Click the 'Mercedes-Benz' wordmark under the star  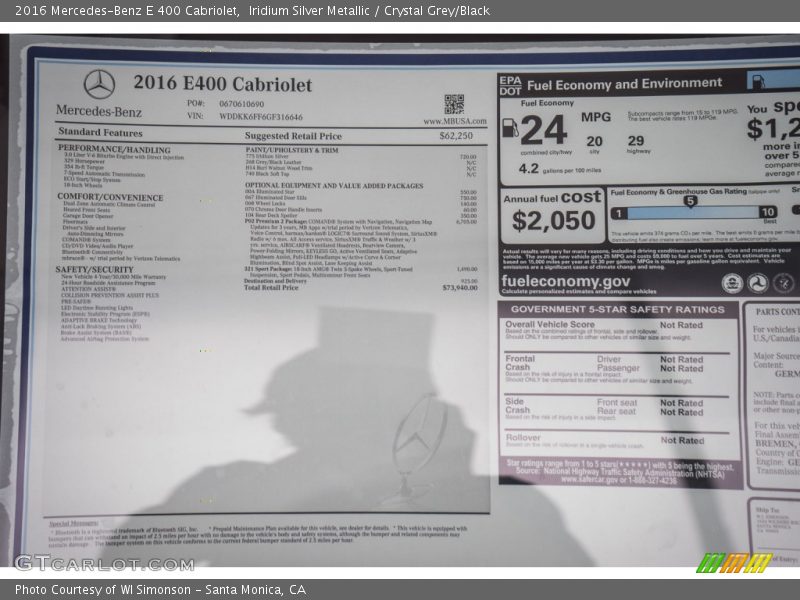pos(98,111)
